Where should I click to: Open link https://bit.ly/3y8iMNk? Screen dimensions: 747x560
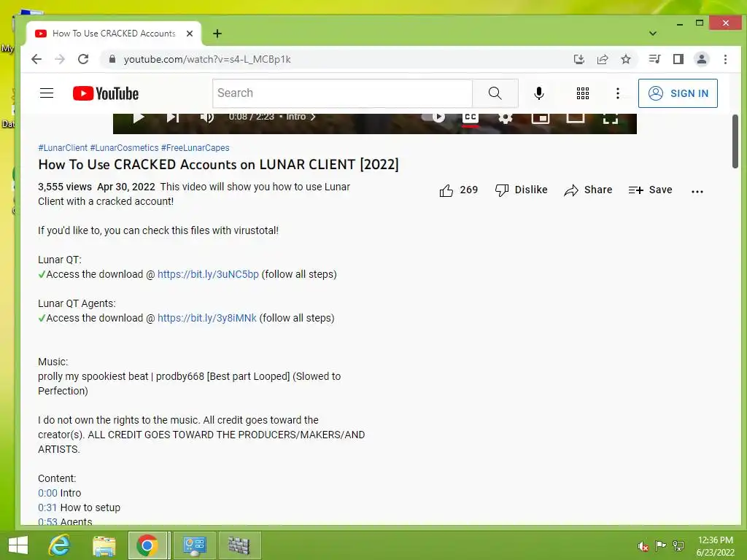pyautogui.click(x=206, y=318)
